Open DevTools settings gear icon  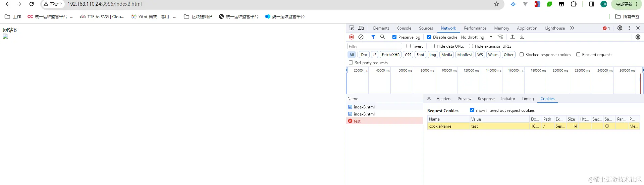[x=620, y=28]
